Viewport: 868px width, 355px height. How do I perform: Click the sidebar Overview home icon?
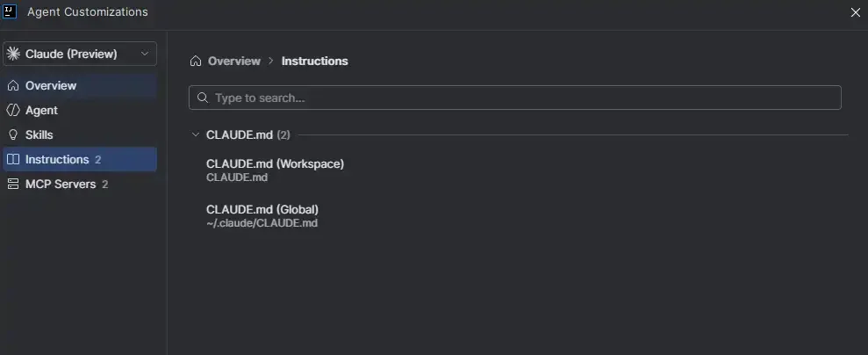pos(13,86)
